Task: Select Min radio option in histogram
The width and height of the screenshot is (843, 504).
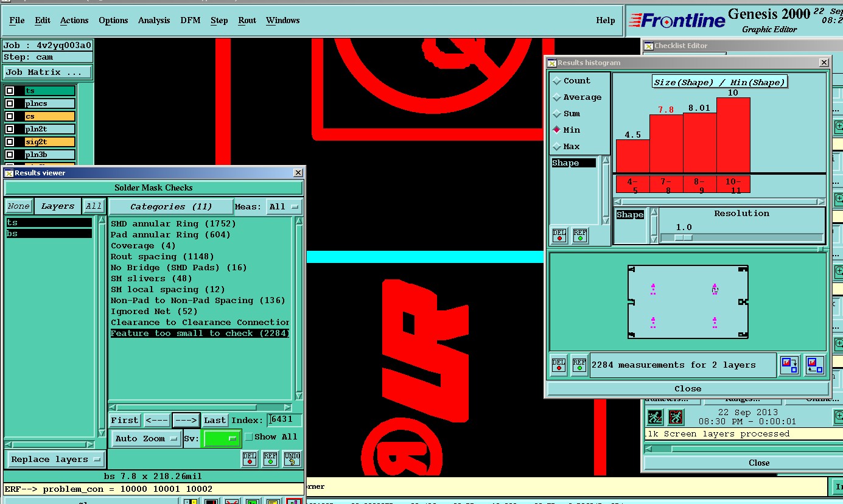Action: (556, 130)
